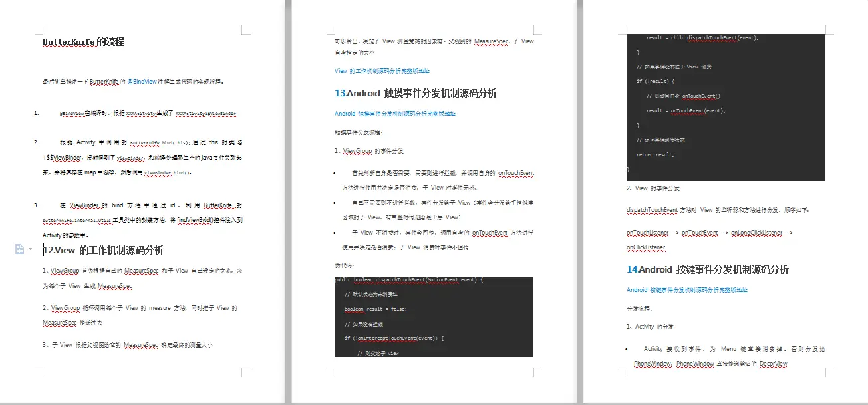
Task: Click the blue '@BindView' link text
Action: click(x=141, y=82)
